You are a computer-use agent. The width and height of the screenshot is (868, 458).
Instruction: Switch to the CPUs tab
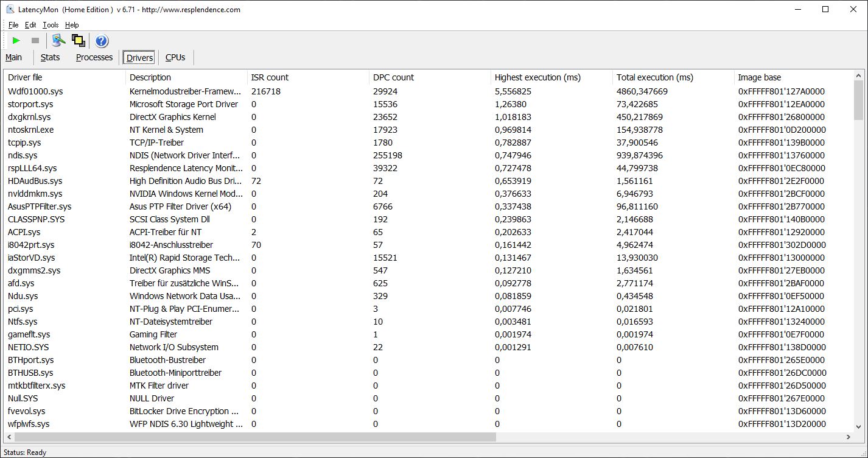175,57
